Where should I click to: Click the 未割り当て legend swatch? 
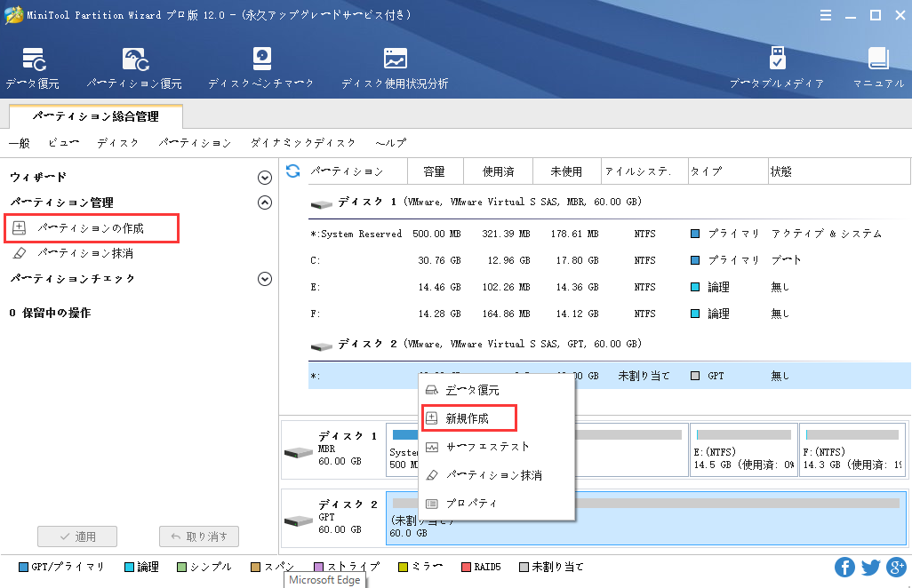coord(524,567)
